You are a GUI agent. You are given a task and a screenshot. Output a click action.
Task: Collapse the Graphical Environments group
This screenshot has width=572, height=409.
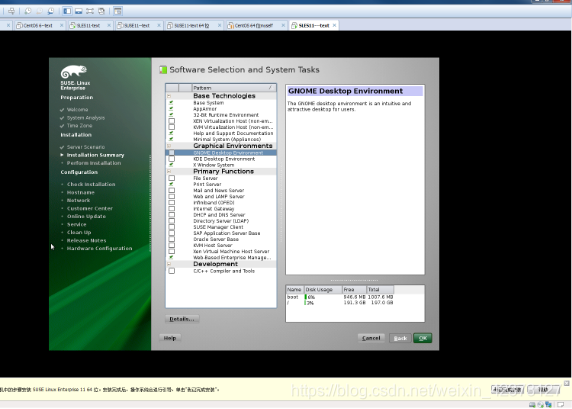pos(169,146)
